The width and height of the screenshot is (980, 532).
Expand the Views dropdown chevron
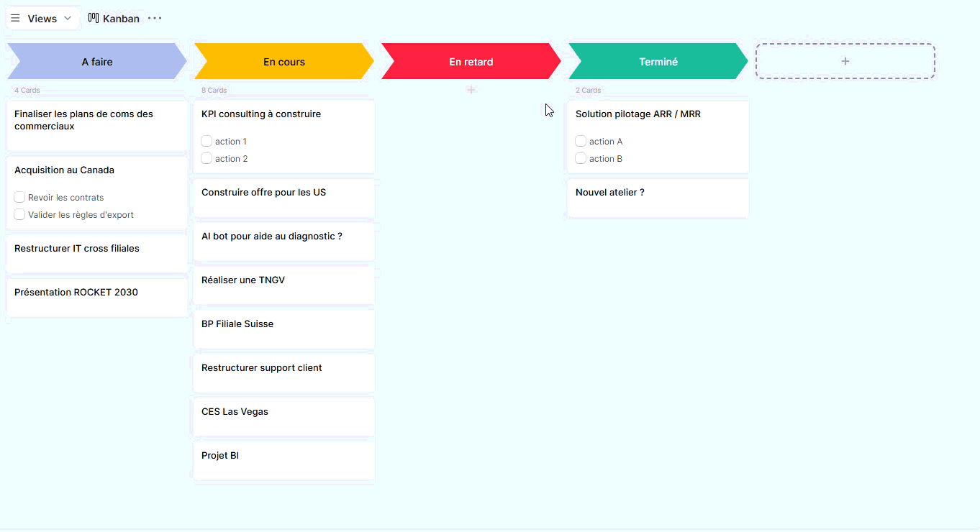coord(68,18)
